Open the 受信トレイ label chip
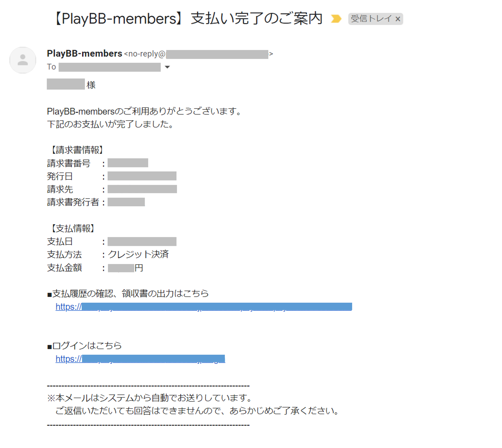Screen dimensions: 502x448 coord(371,19)
